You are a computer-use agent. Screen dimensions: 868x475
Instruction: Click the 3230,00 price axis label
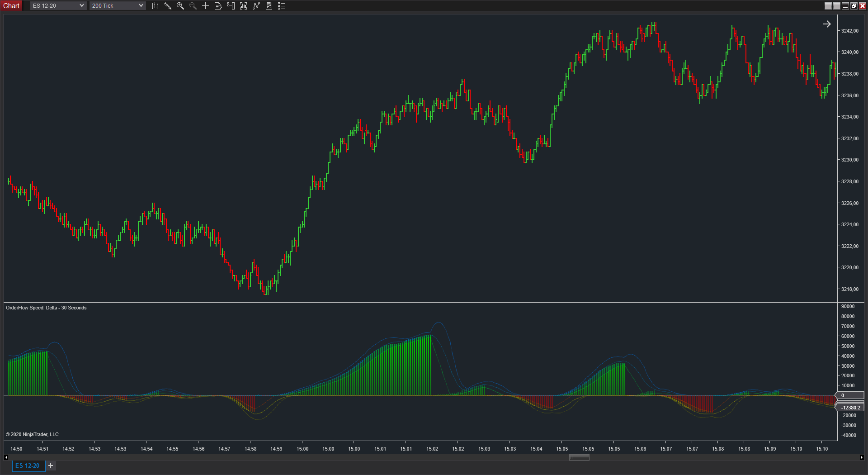point(850,160)
